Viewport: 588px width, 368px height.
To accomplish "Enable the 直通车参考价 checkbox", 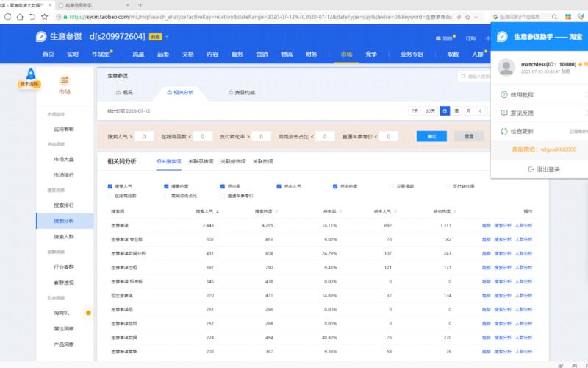I will point(223,196).
